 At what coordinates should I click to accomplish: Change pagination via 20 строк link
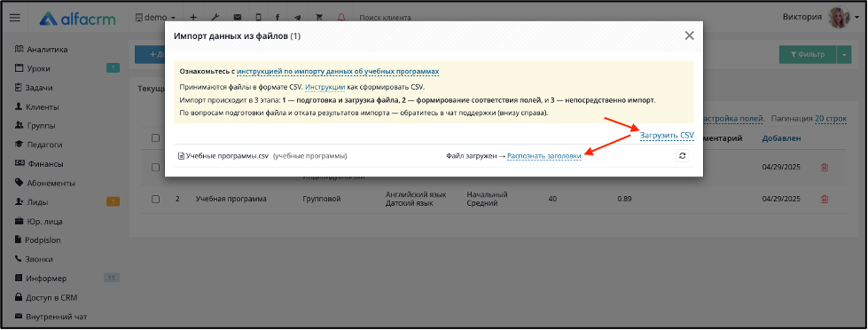831,119
